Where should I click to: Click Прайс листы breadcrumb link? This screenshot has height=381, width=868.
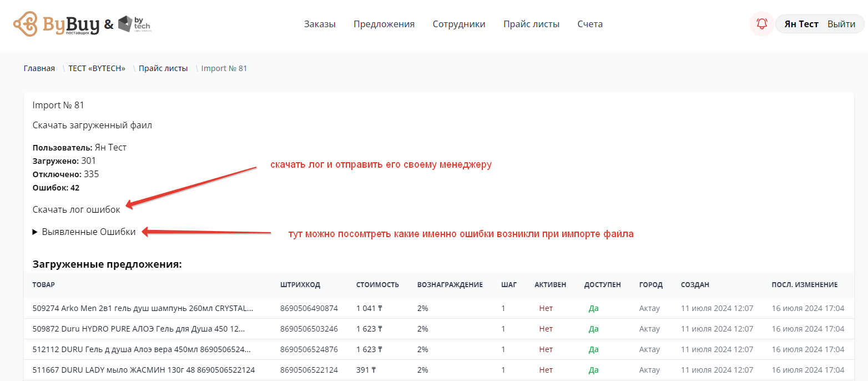[163, 68]
